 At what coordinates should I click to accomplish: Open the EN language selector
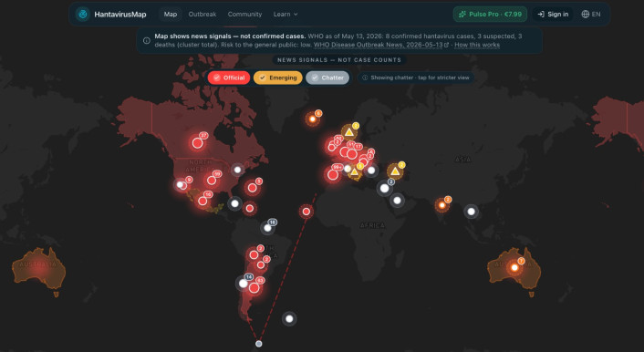tap(590, 14)
